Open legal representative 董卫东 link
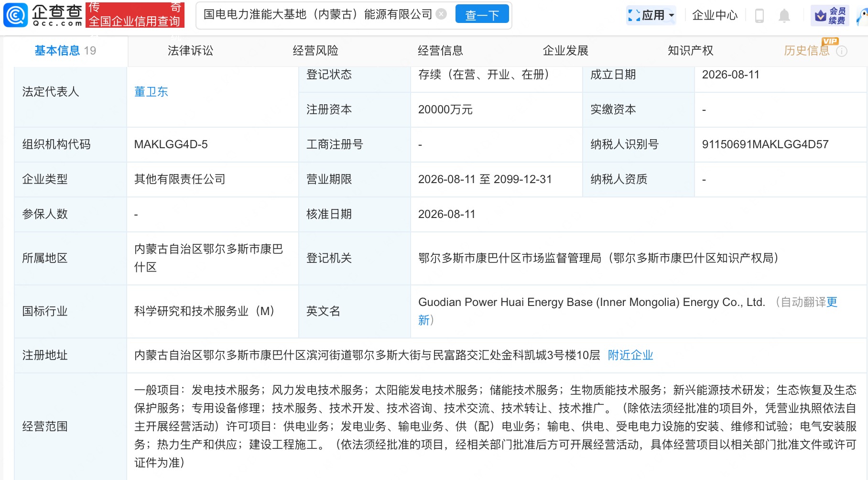The height and width of the screenshot is (480, 868). pos(151,92)
